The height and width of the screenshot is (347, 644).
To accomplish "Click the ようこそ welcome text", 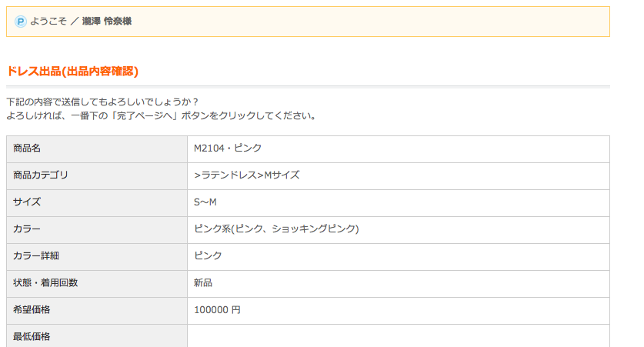I will (x=48, y=21).
